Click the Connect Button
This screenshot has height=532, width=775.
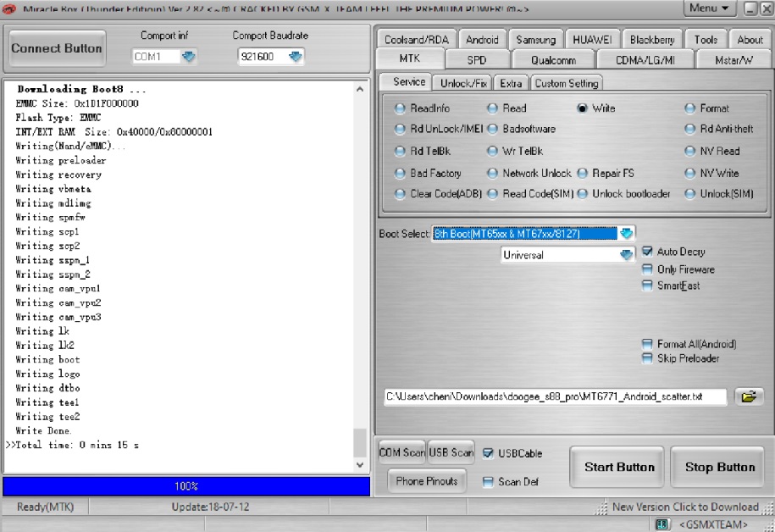click(x=57, y=48)
